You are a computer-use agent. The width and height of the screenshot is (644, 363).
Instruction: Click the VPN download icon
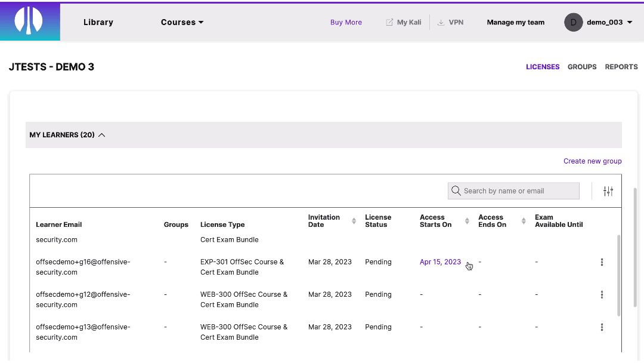pyautogui.click(x=440, y=21)
